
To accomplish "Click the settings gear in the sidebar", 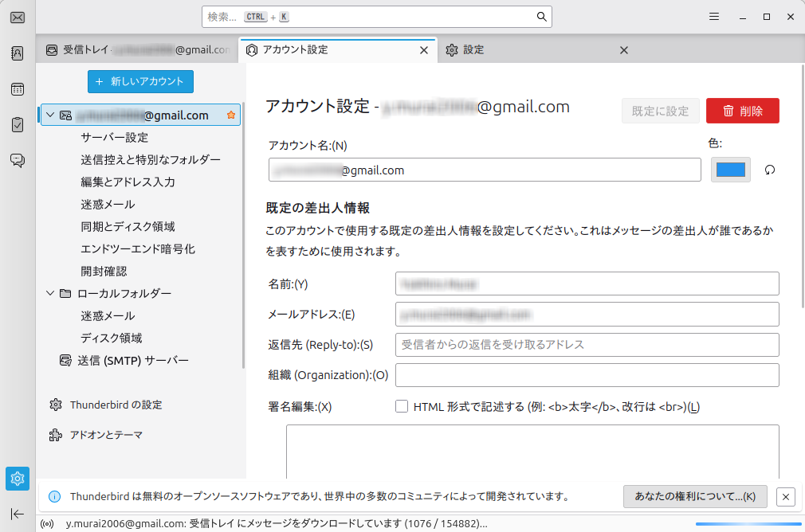I will (x=17, y=478).
